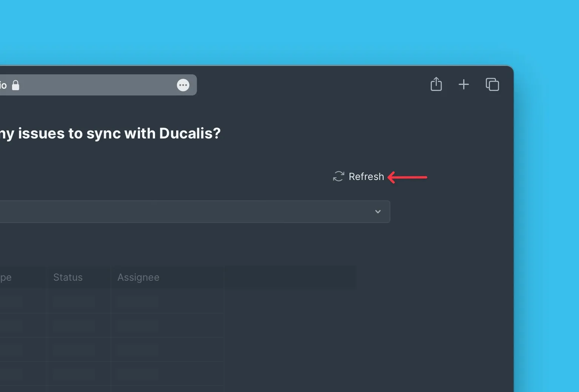Click the Share icon in browser toolbar

[436, 84]
